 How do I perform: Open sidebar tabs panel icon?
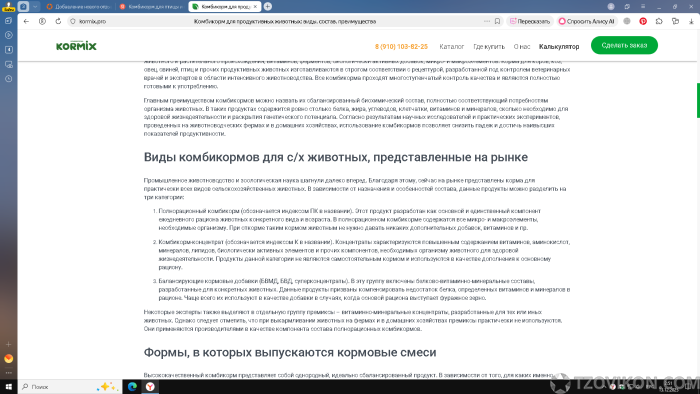pyautogui.click(x=8, y=21)
